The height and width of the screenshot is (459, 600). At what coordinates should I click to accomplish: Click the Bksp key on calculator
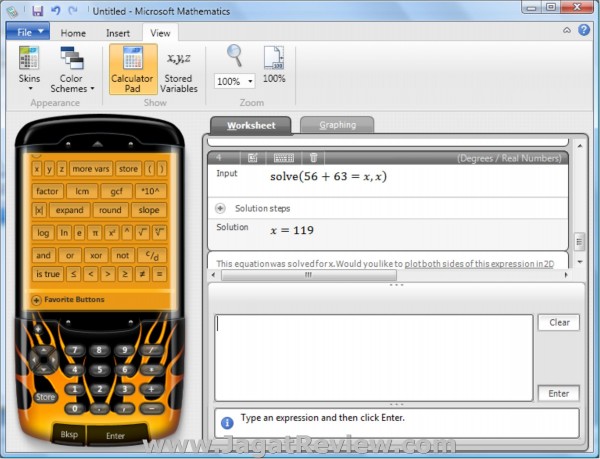[x=69, y=435]
